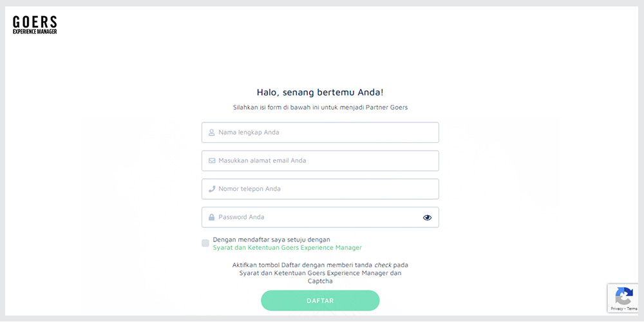Open the reCAPTCHA Terms link
This screenshot has height=322, width=644.
point(632,308)
